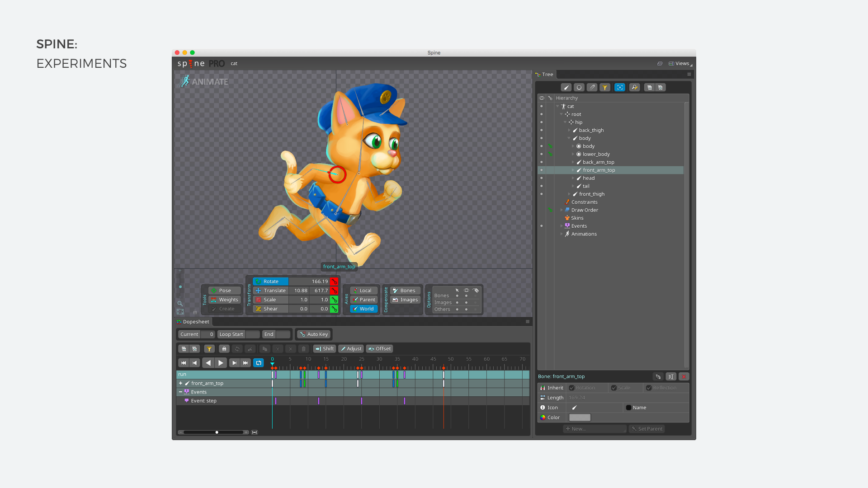
Task: Click expand all in Tree toolbar
Action: [x=650, y=88]
